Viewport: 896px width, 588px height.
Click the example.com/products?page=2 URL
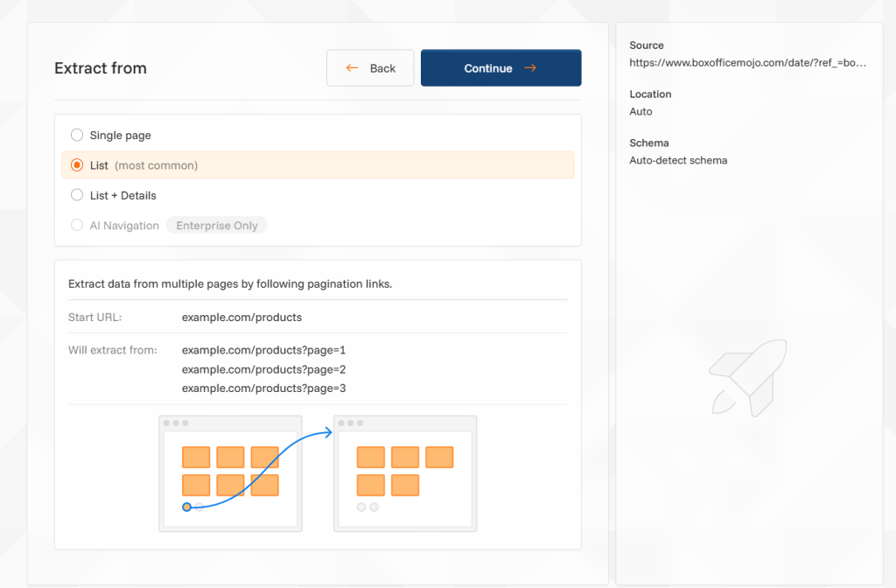pyautogui.click(x=264, y=369)
